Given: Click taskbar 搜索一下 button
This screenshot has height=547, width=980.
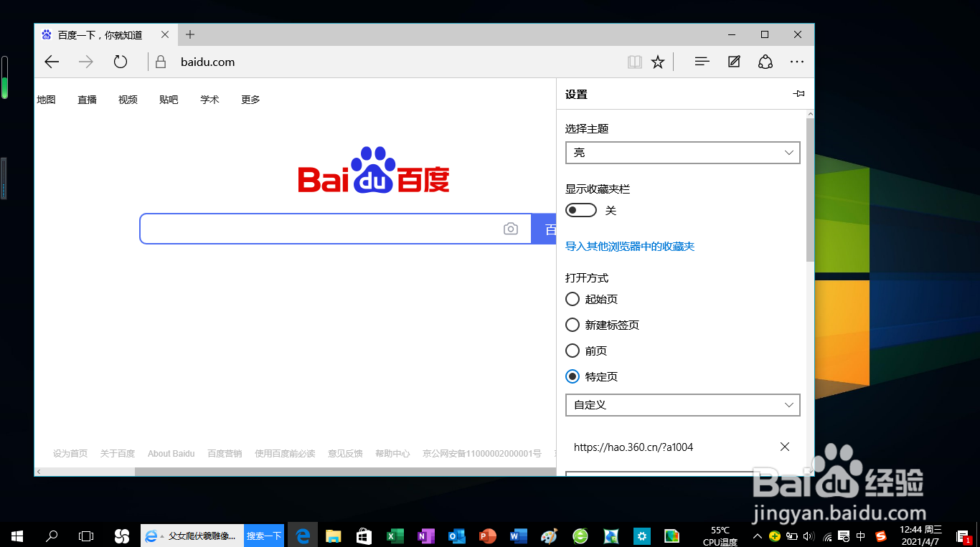Looking at the screenshot, I should (264, 536).
